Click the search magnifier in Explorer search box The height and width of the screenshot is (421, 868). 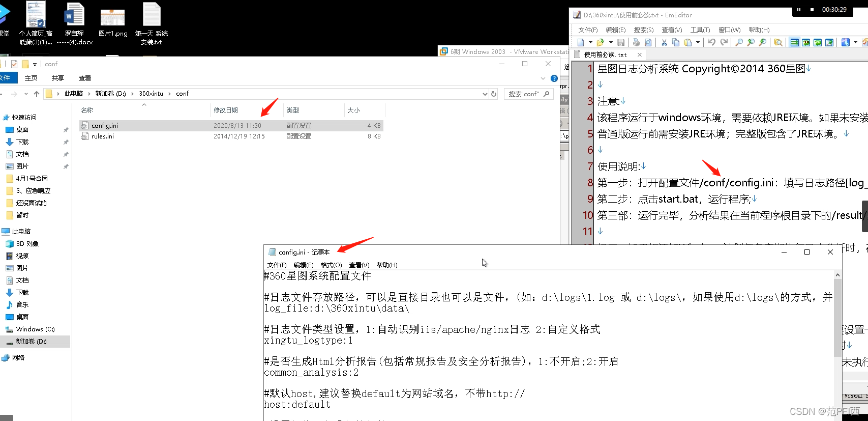click(x=547, y=94)
